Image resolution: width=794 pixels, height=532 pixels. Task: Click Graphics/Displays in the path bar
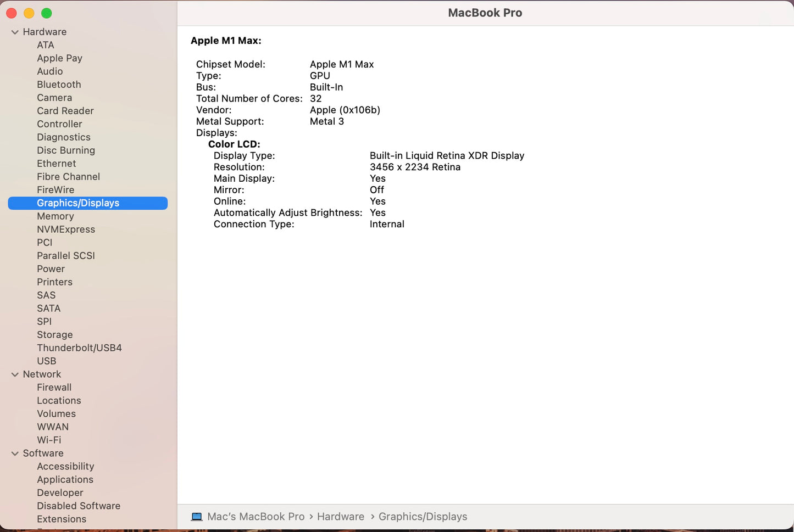[x=423, y=517]
